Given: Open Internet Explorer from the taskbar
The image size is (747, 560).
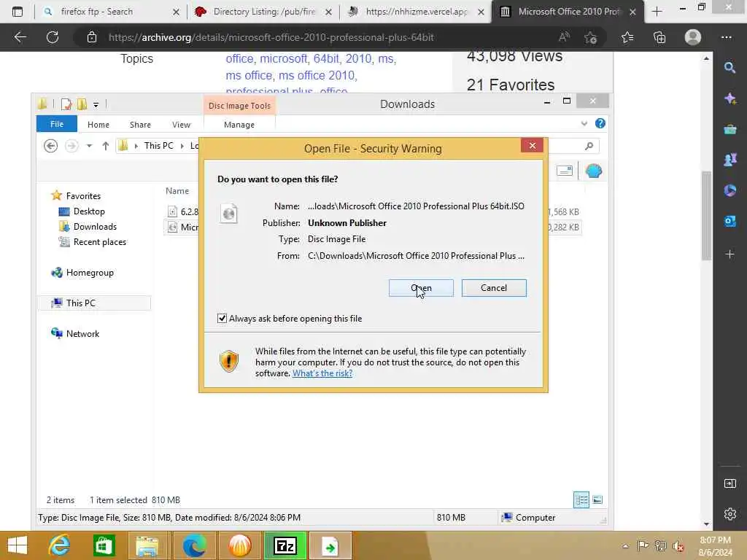Looking at the screenshot, I should pos(59,545).
